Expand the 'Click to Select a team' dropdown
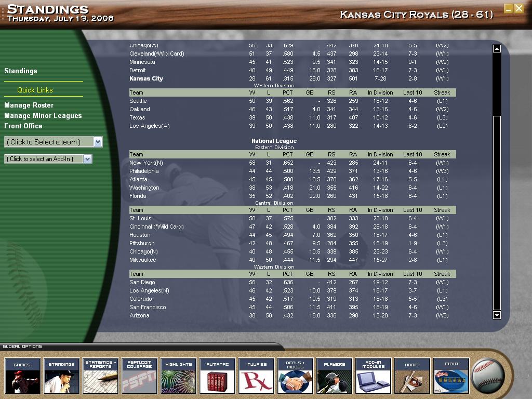 point(98,142)
